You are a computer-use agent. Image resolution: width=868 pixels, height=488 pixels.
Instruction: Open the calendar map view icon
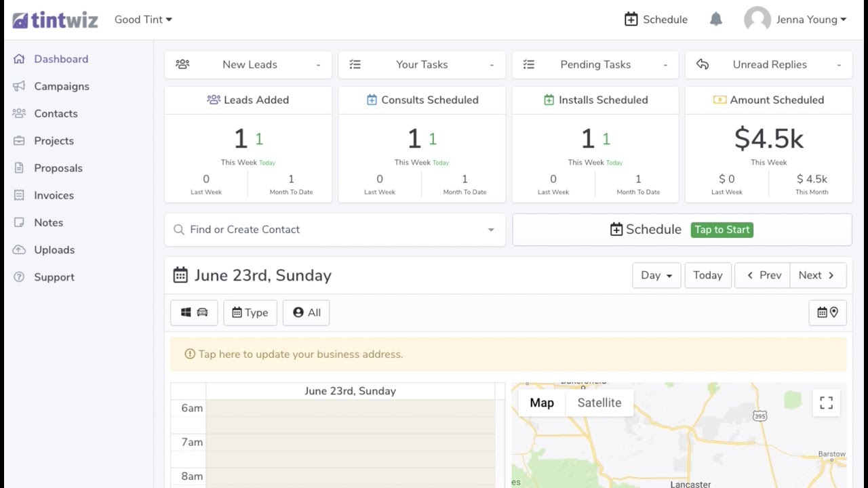click(827, 312)
